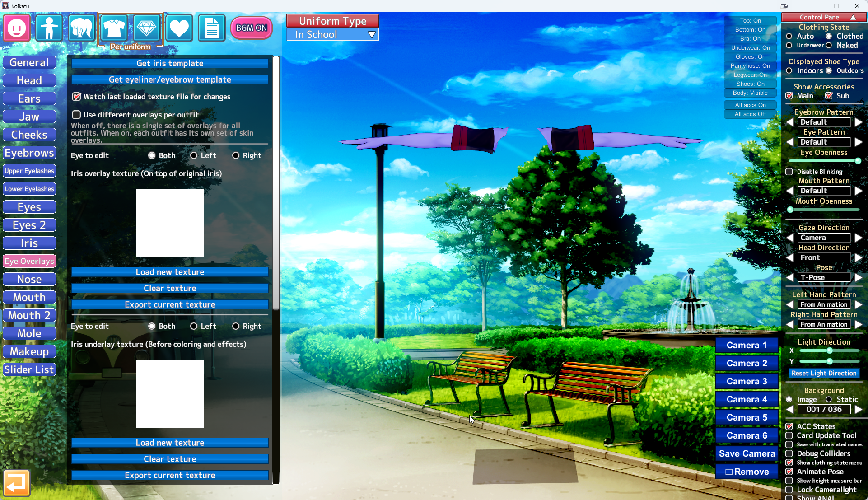Click the orange back arrow icon
The image size is (868, 500).
coord(17,483)
